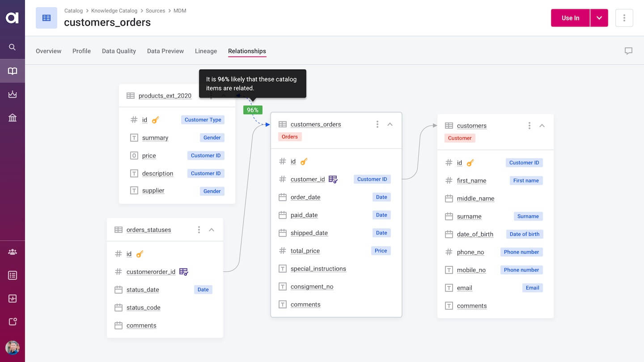Click the users group icon in sidebar
Image resolution: width=644 pixels, height=362 pixels.
point(13,252)
